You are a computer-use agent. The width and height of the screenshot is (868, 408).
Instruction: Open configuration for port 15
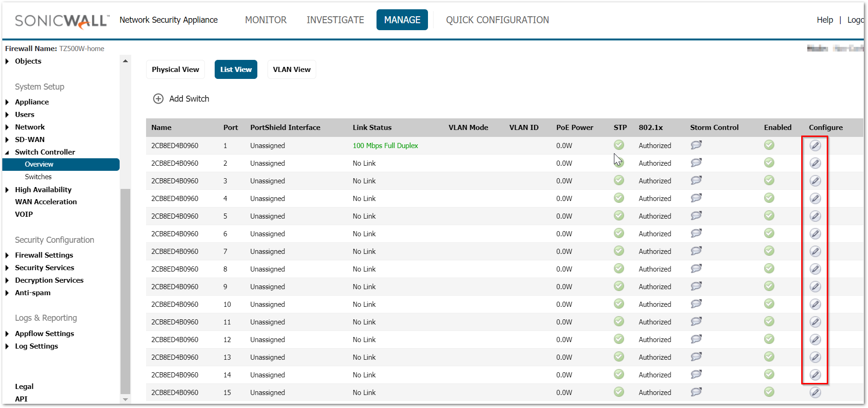(x=815, y=392)
